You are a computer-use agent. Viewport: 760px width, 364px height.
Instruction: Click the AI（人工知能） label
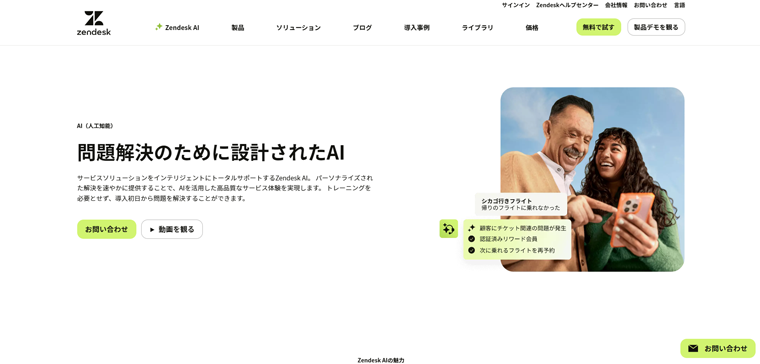click(95, 126)
